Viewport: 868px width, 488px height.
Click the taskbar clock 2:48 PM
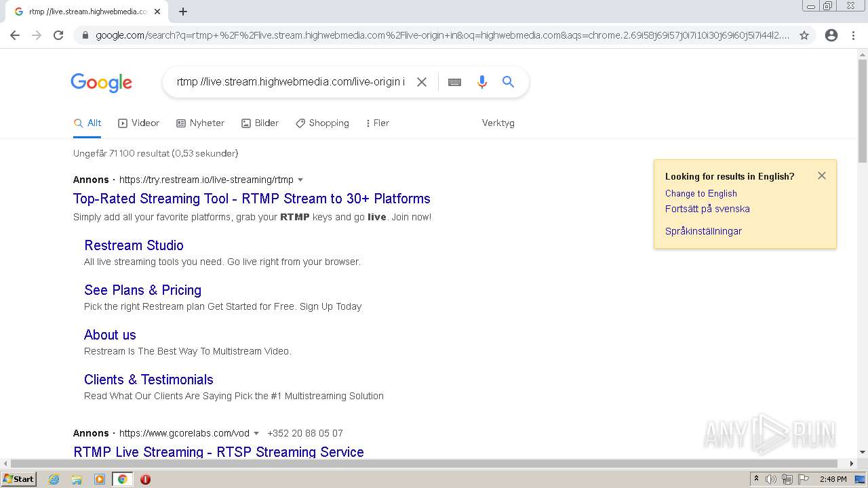click(x=833, y=479)
